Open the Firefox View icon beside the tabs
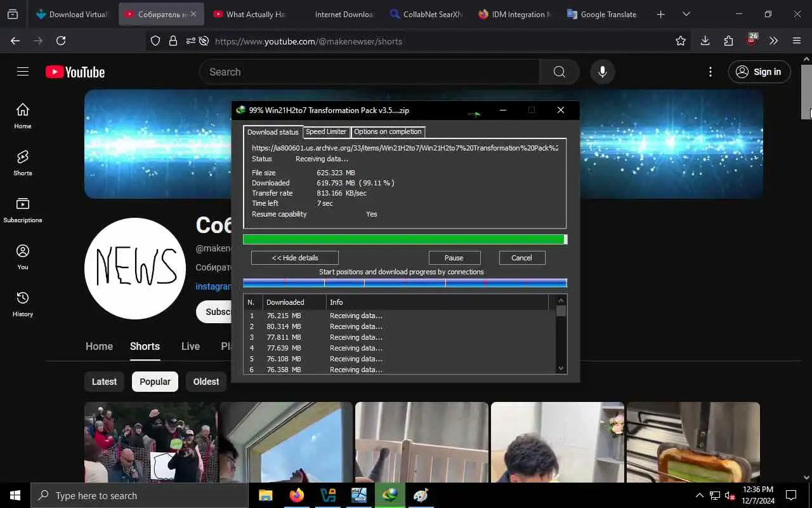Screen dimensions: 812x508 (x=13, y=14)
